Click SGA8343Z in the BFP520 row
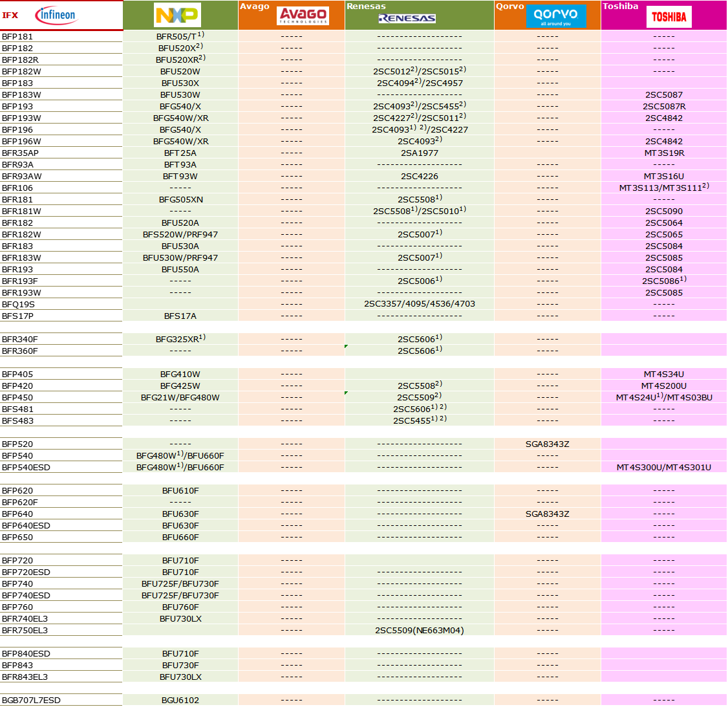Screen dimensions: 728x707 point(548,444)
